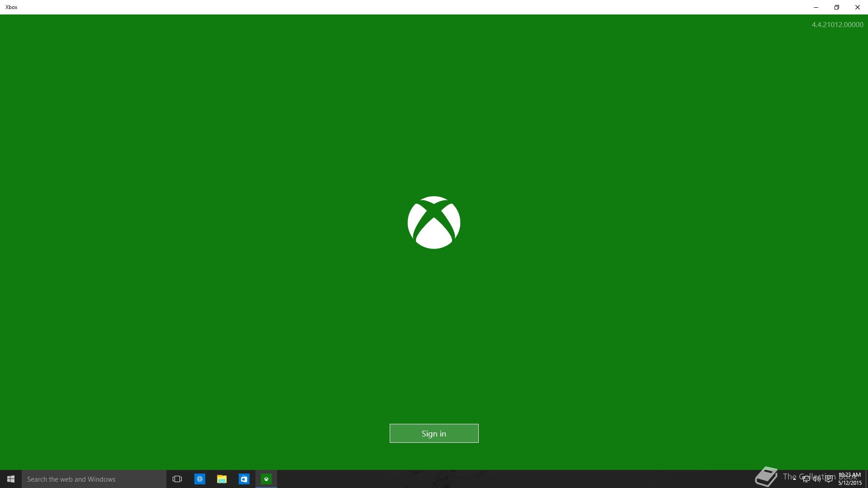Click the version number 4.4.21012.00000 text
The width and height of the screenshot is (868, 488).
tap(837, 25)
